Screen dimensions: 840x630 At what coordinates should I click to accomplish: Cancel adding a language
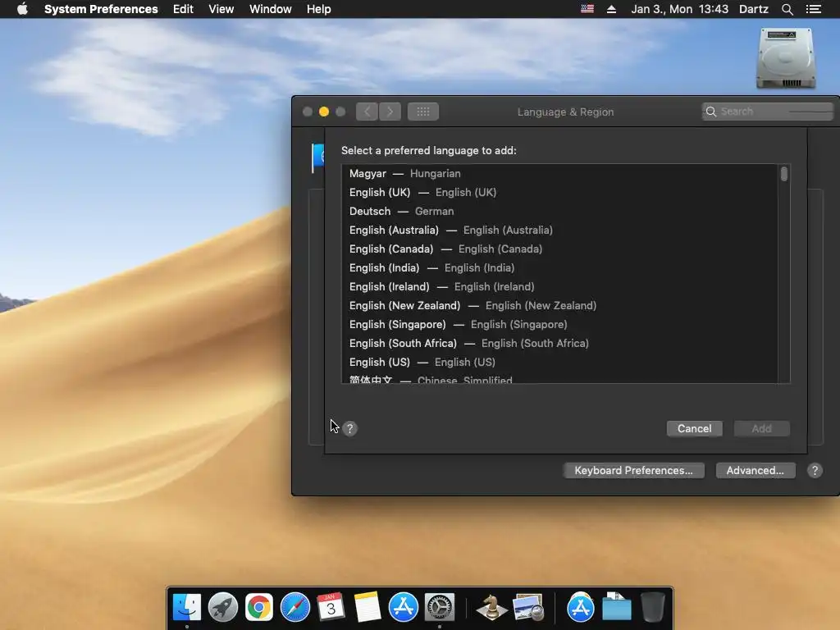click(x=694, y=428)
